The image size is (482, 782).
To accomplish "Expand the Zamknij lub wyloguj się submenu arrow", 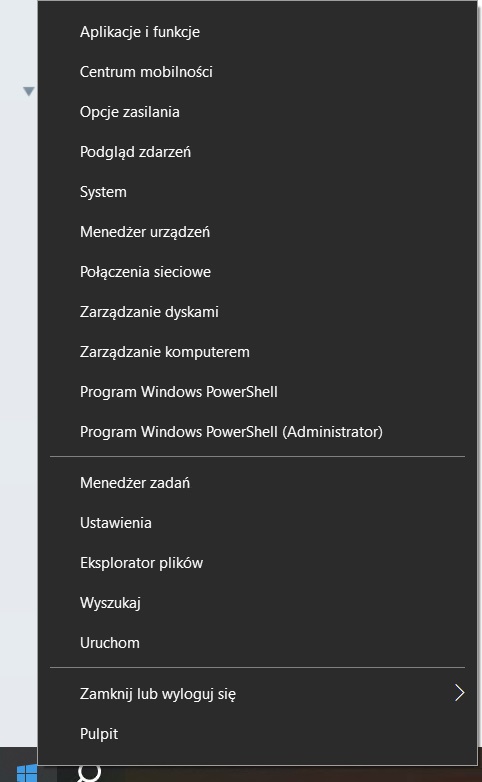I will (460, 693).
